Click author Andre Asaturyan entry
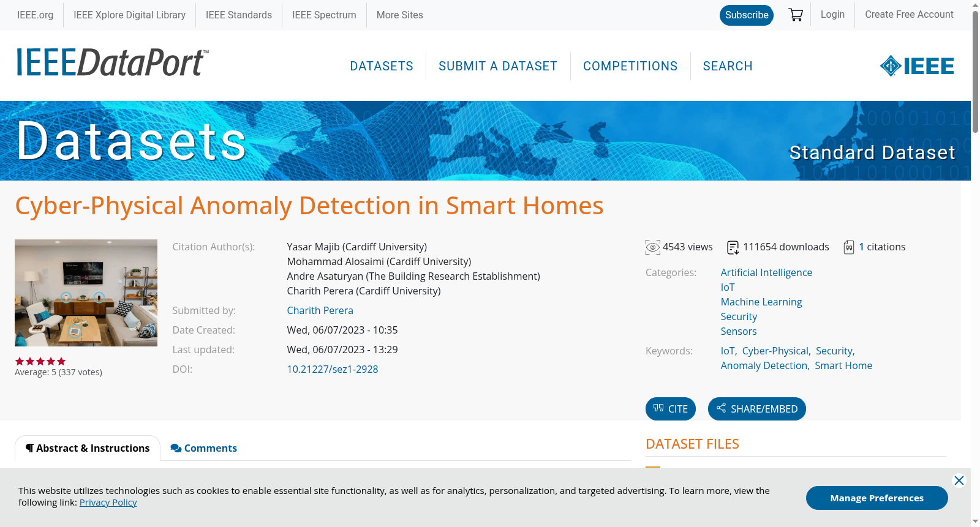 coord(413,276)
